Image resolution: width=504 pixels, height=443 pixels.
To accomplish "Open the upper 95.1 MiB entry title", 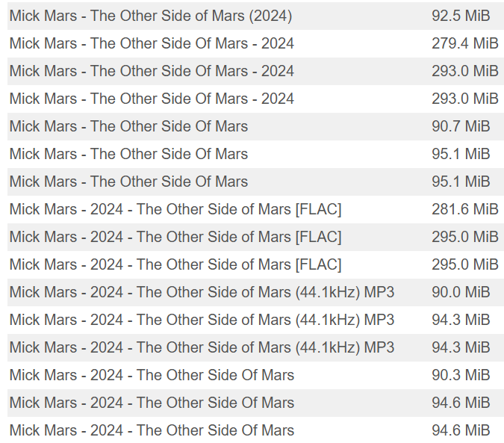I will tap(129, 154).
